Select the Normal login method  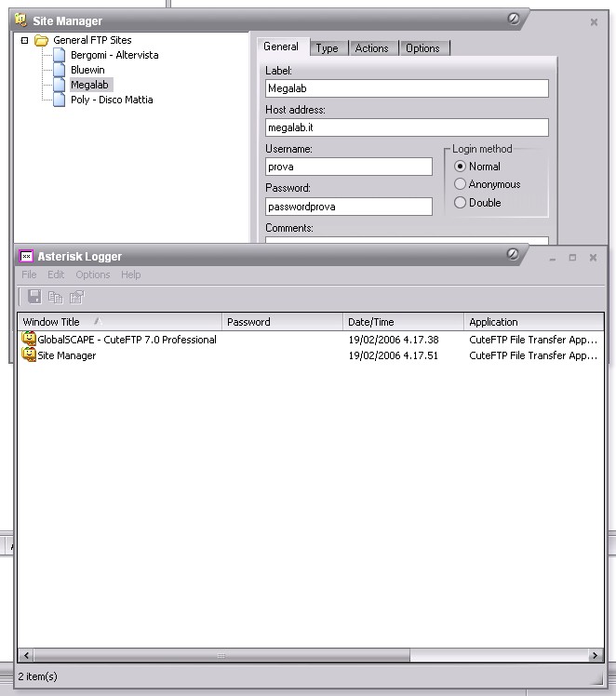(x=460, y=167)
